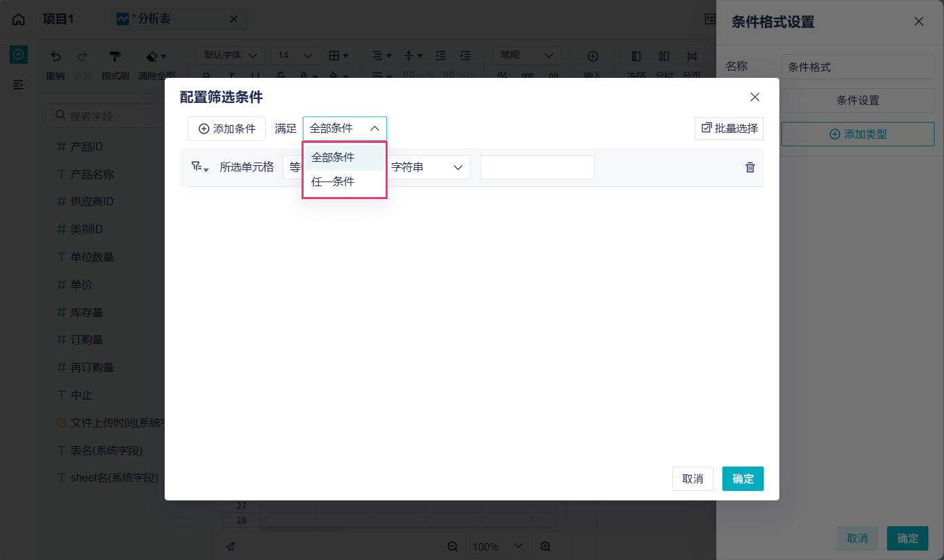Open 100% zoom level dropdown

tap(498, 546)
